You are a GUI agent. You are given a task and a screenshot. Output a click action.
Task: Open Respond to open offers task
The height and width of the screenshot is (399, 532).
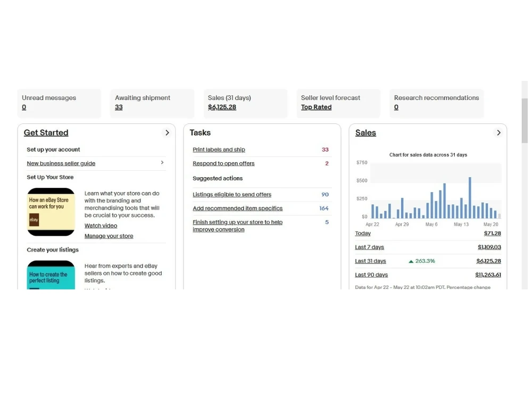223,163
